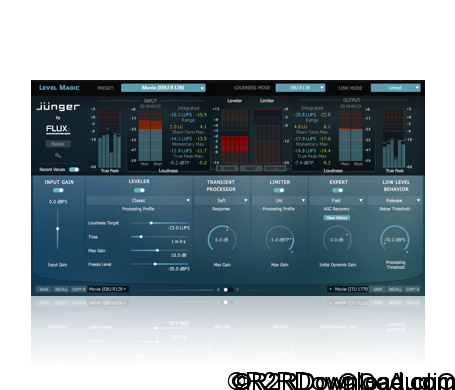Open the Release Below Threshold dropdown
455x390 pixels.
click(394, 200)
